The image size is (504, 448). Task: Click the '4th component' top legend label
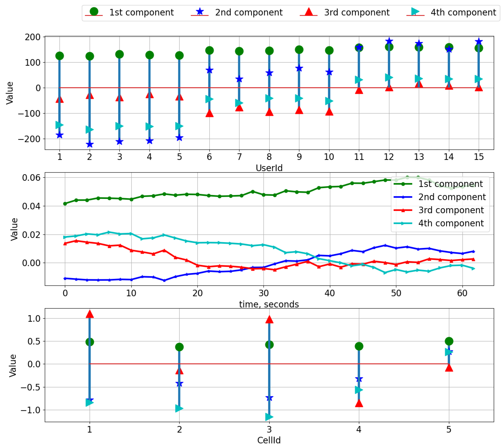click(463, 12)
